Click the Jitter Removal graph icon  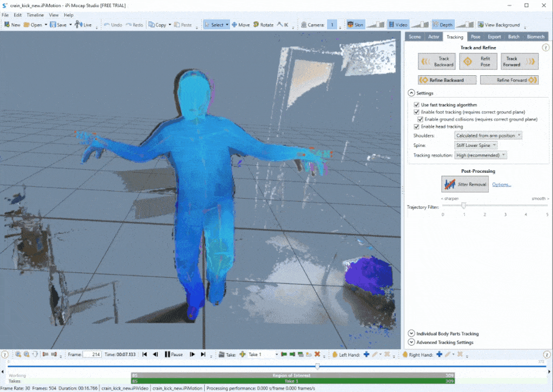point(449,184)
